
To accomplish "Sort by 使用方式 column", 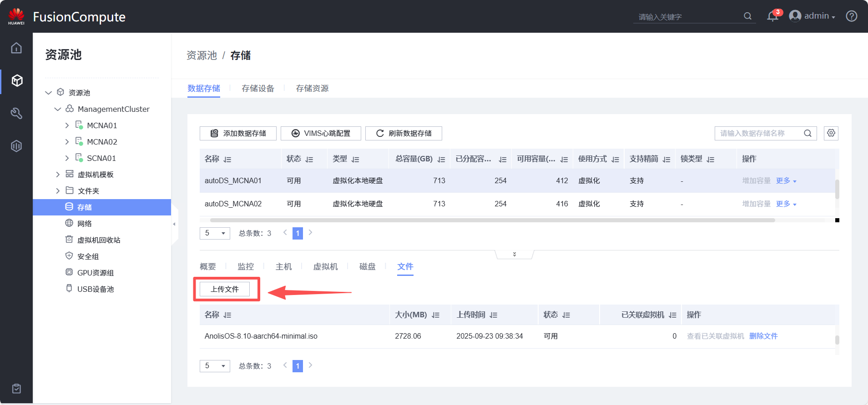I will point(616,160).
